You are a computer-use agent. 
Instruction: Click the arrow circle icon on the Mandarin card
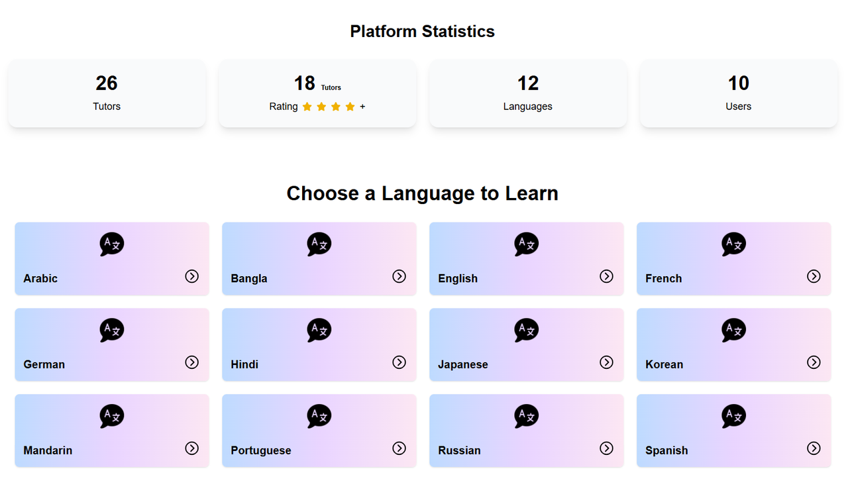[191, 448]
